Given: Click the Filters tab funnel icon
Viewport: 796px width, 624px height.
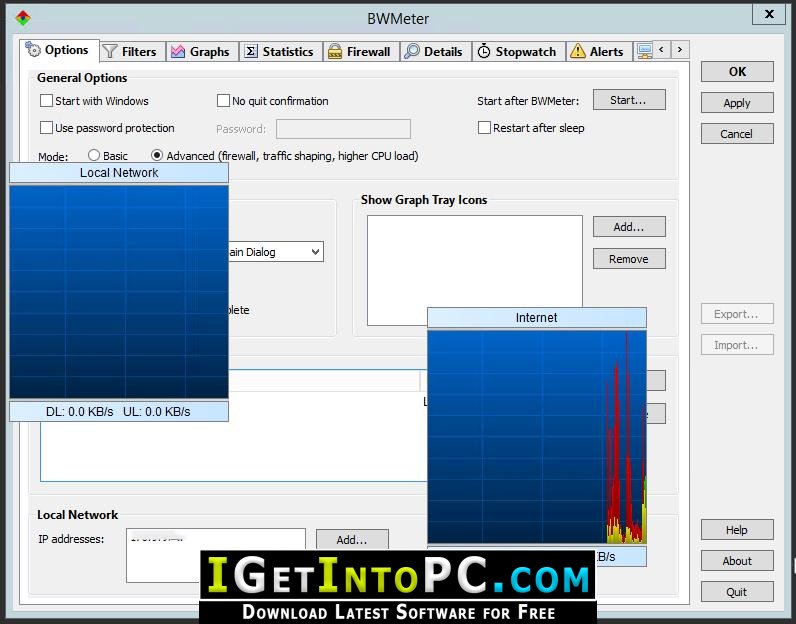Looking at the screenshot, I should [x=110, y=51].
